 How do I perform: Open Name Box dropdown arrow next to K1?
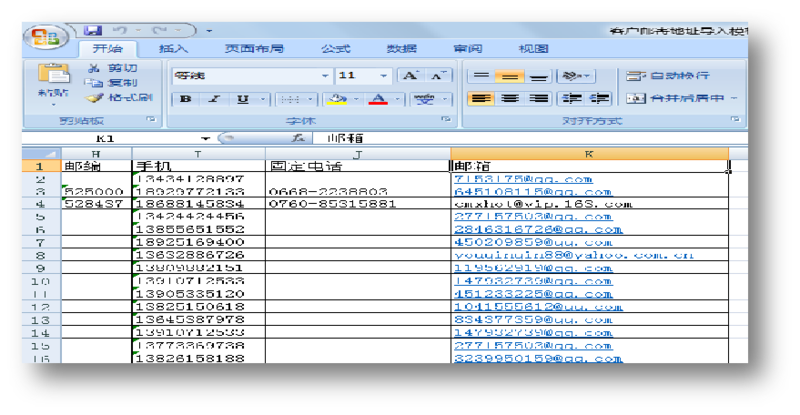205,138
